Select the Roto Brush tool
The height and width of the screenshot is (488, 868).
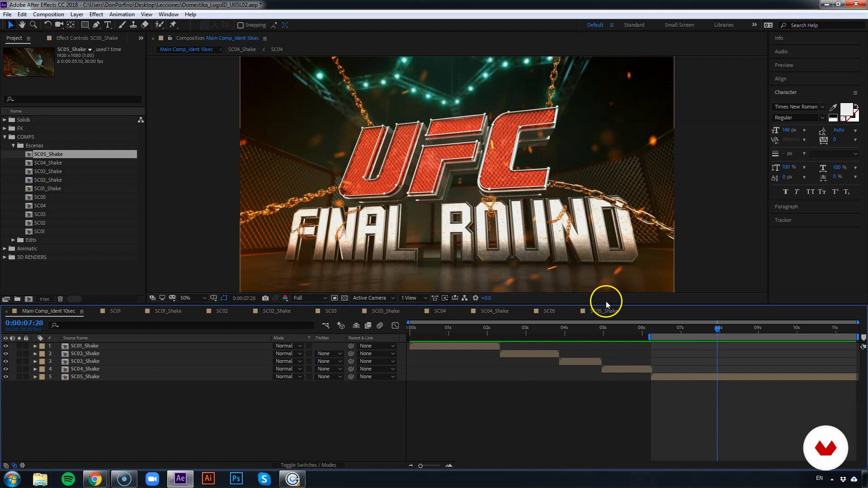click(159, 25)
